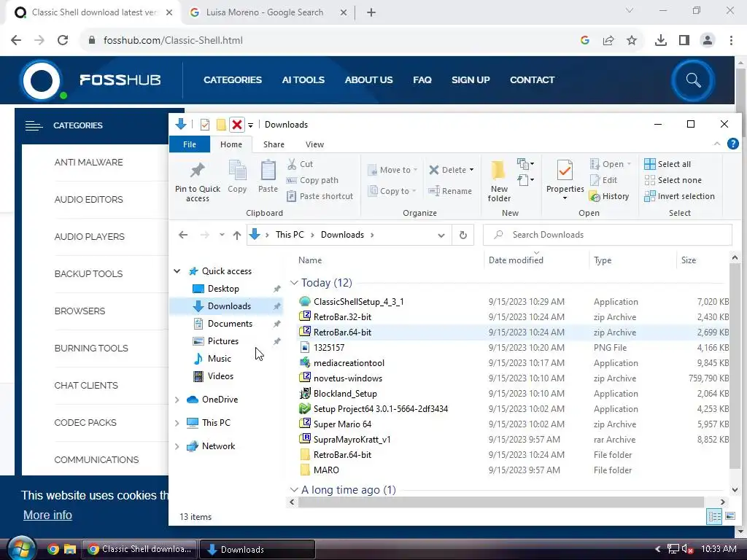This screenshot has width=747, height=560.
Task: Click the Cut scissors command
Action: 300,164
